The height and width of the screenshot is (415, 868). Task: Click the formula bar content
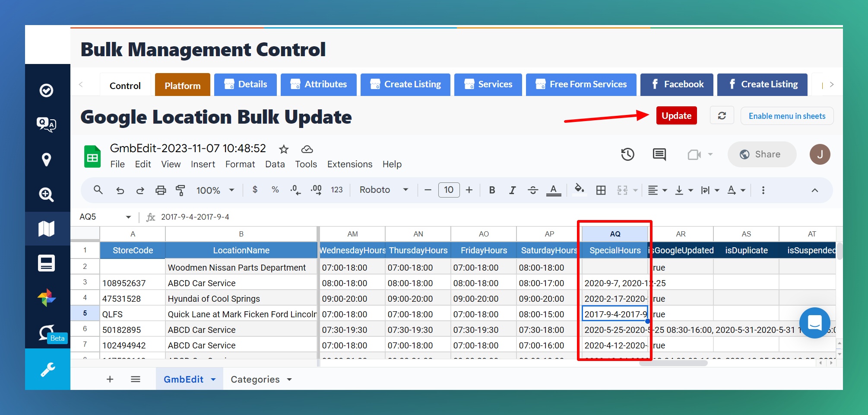(195, 217)
